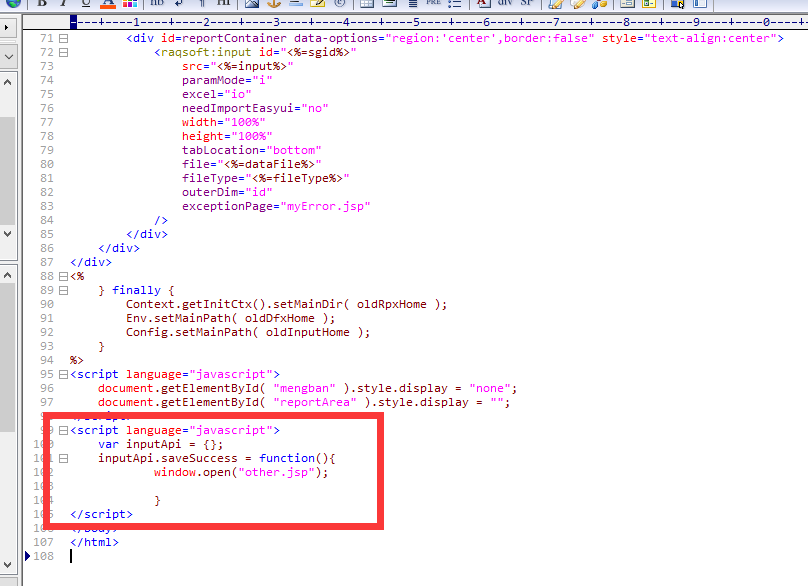This screenshot has width=808, height=586.
Task: Open the left sidebar dropdown chevron
Action: click(9, 57)
